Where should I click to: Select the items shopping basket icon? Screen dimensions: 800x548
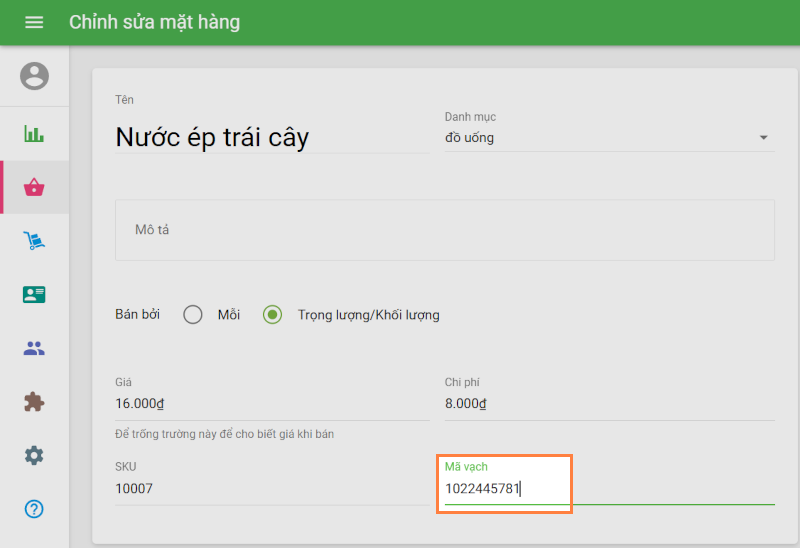coord(34,187)
